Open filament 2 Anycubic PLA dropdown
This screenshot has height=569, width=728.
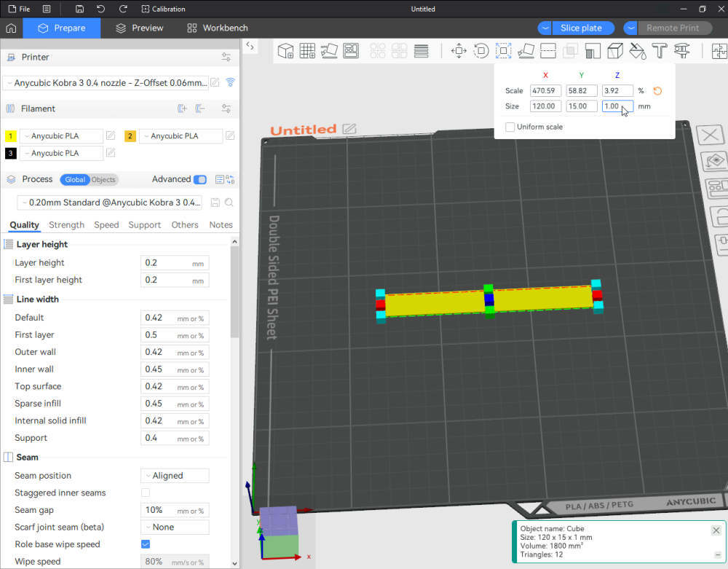181,136
